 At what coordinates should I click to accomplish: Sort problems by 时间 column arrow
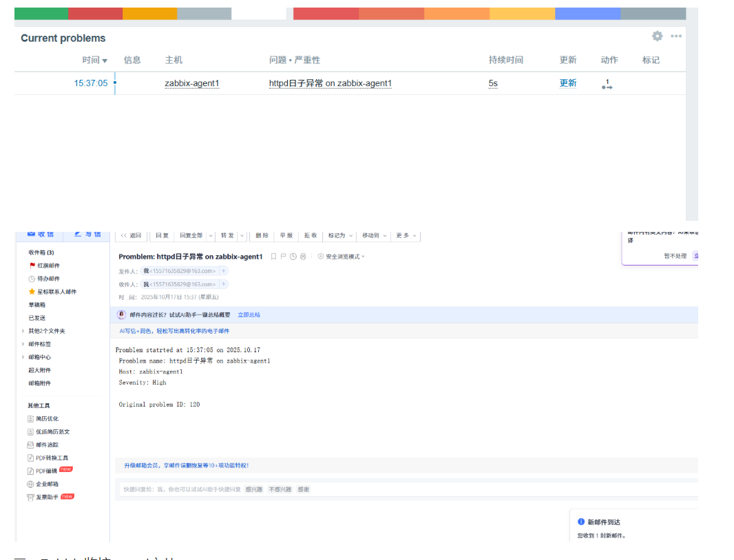(x=105, y=61)
